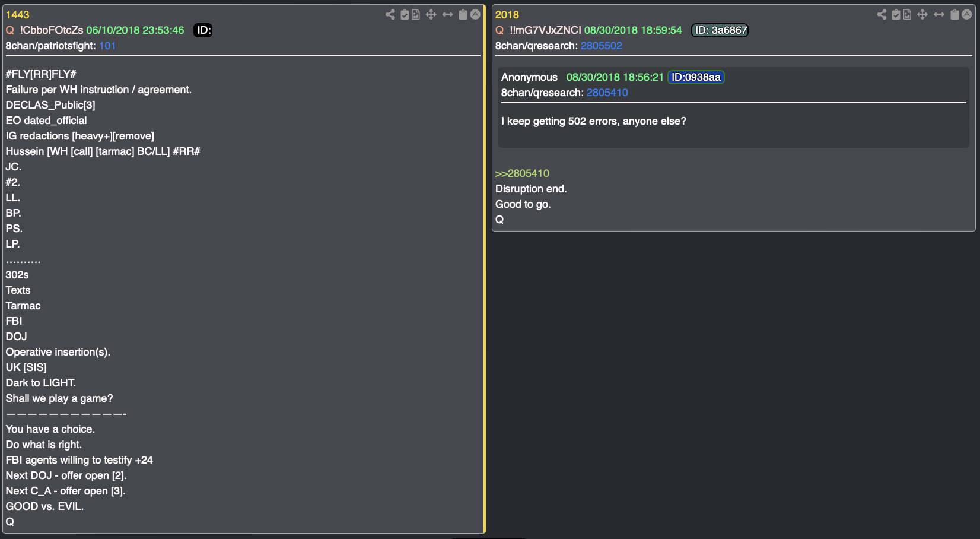Open quoted anonymous post 2805410 link

pos(607,93)
